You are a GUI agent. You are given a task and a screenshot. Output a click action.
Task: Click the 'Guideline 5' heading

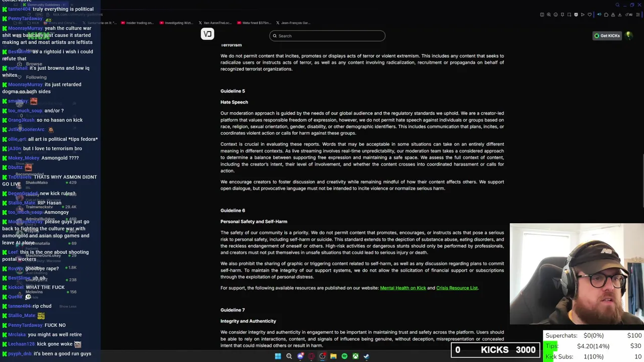232,91
